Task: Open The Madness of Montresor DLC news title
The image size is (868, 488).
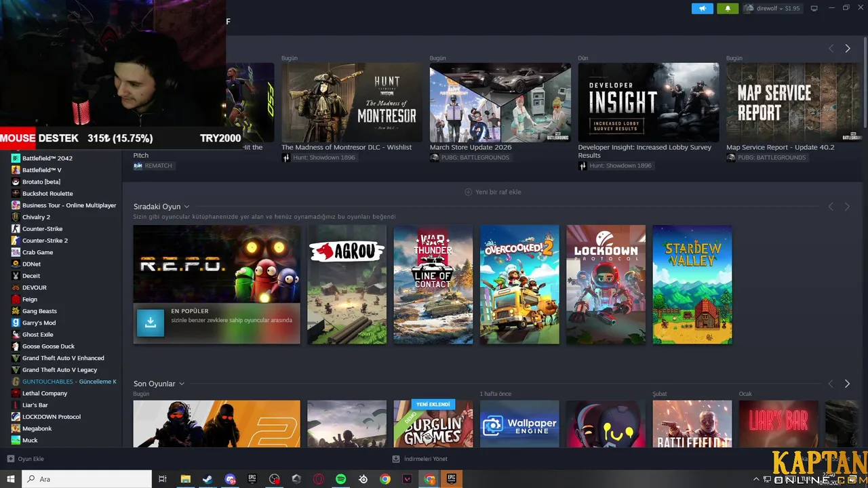Action: click(347, 147)
